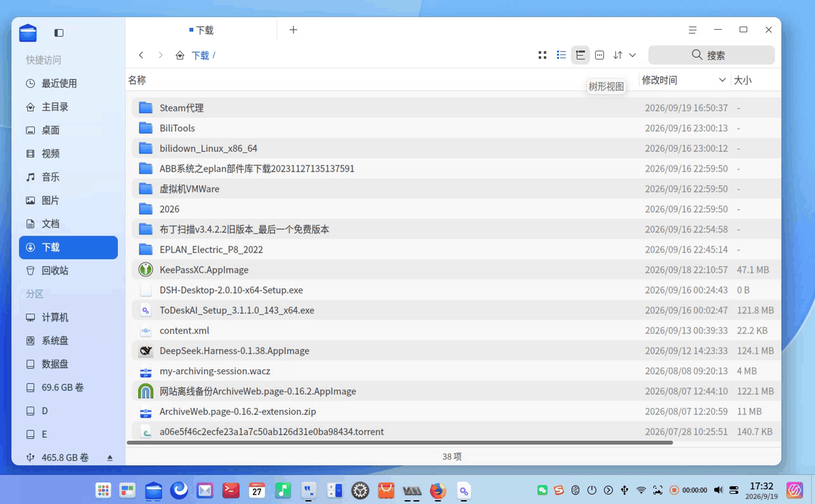
Task: Open 计算机 in the sidebar
Action: (x=68, y=317)
